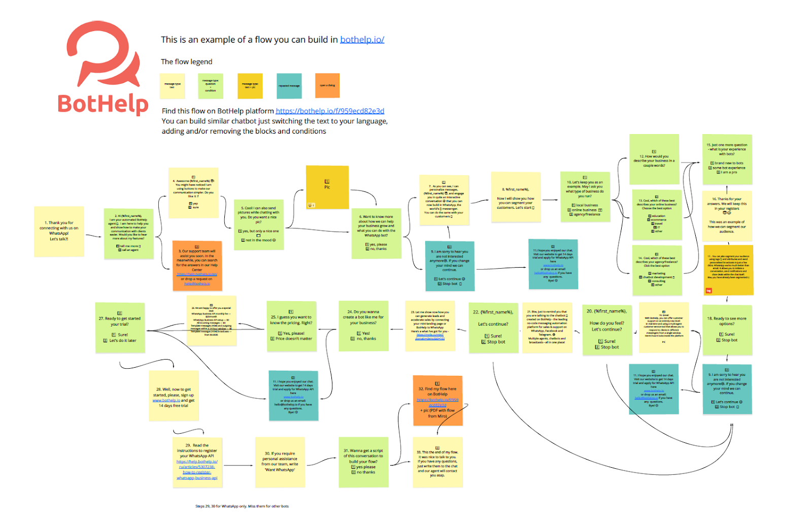The height and width of the screenshot is (518, 812).
Task: Select the orange "open a dialog" legend swatch
Action: pyautogui.click(x=327, y=86)
